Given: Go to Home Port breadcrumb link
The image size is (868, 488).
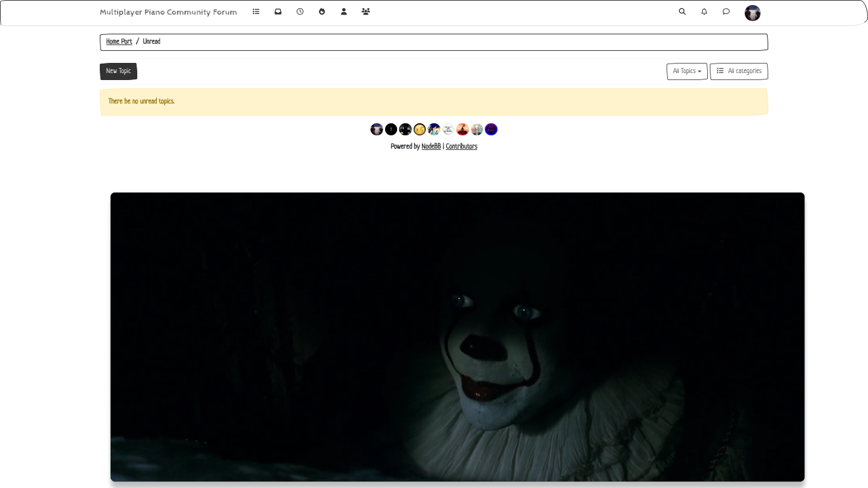Looking at the screenshot, I should pyautogui.click(x=119, y=42).
